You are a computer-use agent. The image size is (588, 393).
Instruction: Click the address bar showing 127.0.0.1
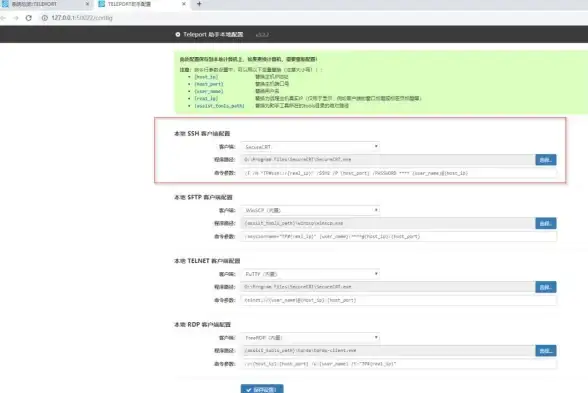(82, 18)
